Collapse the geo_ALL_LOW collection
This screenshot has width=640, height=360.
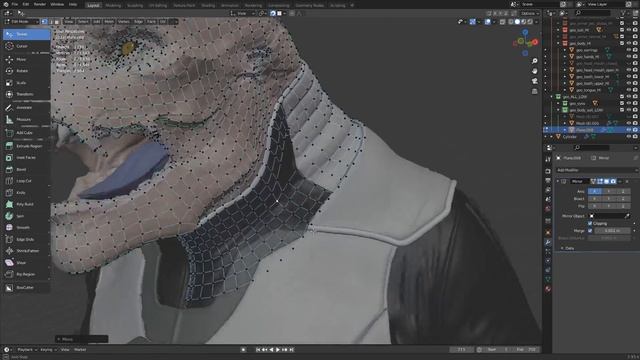[552, 97]
